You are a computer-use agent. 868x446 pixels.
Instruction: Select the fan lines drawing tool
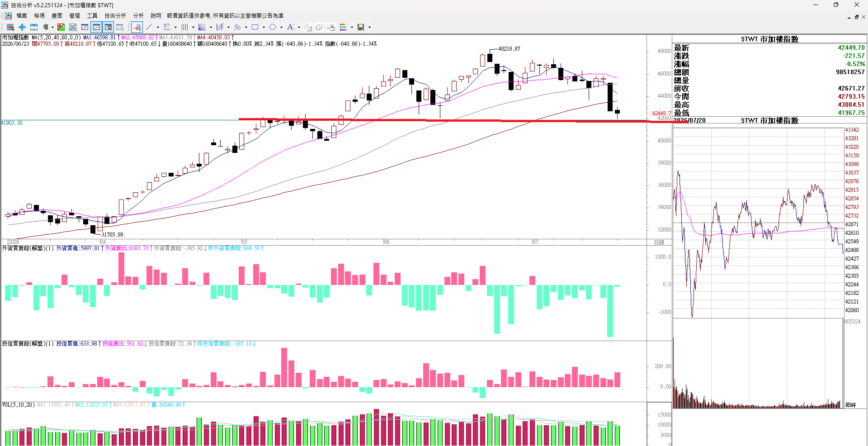click(202, 27)
